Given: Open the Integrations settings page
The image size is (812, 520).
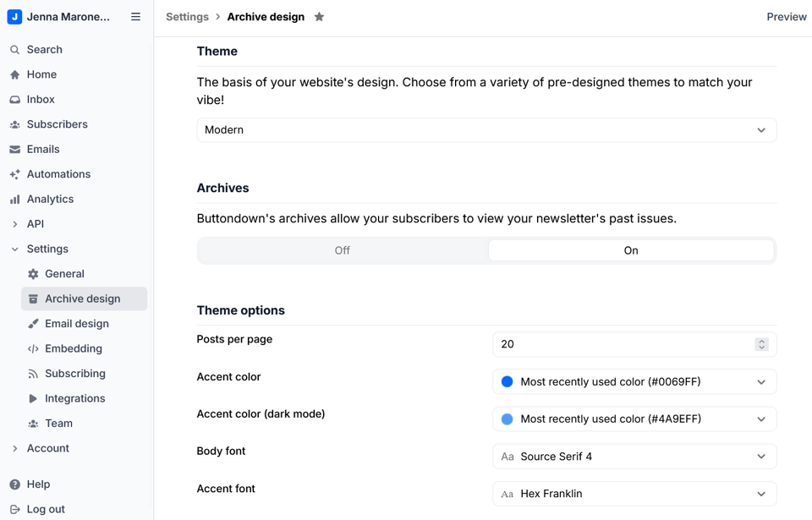Looking at the screenshot, I should [74, 398].
